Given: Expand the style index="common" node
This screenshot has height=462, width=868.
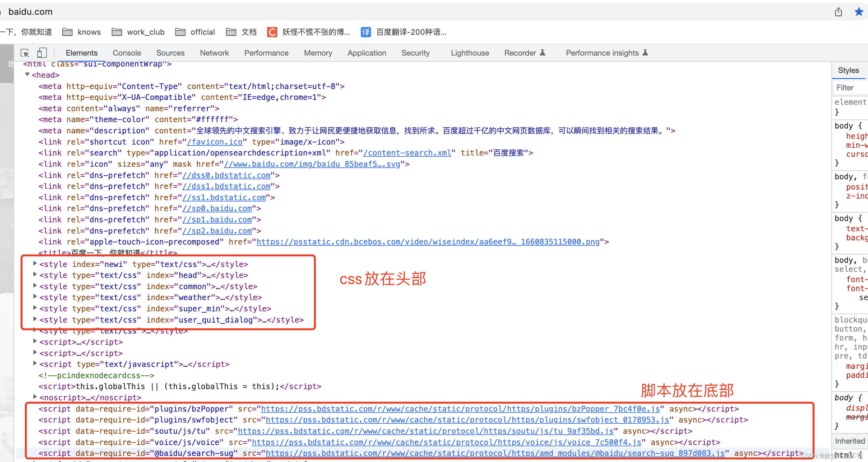Looking at the screenshot, I should point(35,286).
